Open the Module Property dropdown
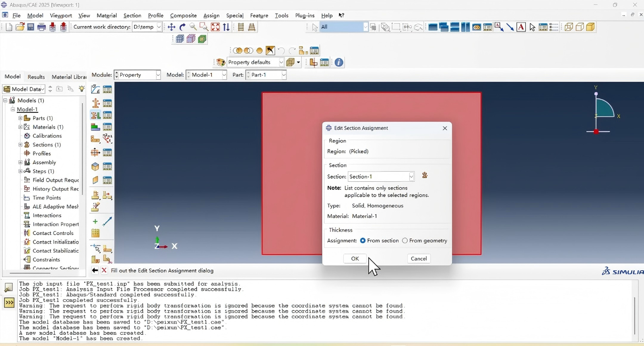The height and width of the screenshot is (346, 644). pyautogui.click(x=158, y=75)
